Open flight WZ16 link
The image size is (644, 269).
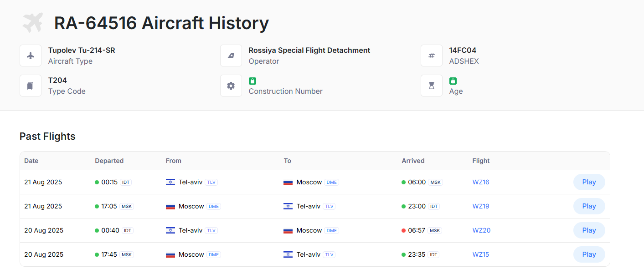(481, 182)
